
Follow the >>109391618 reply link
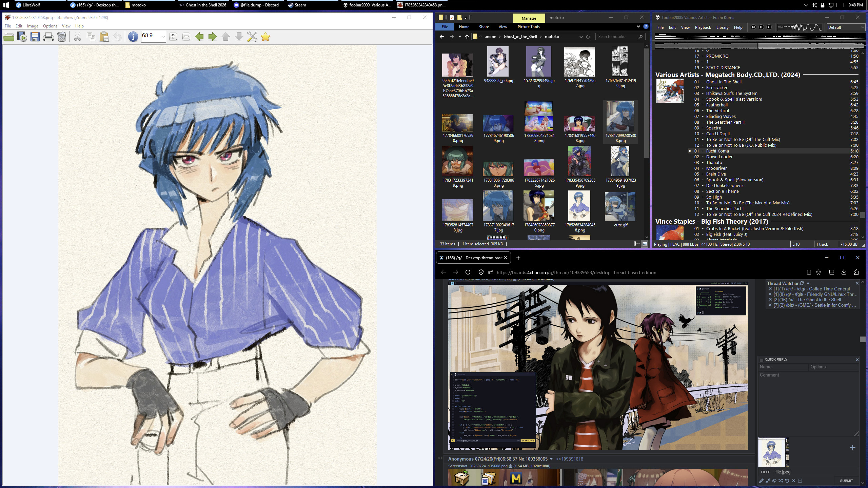click(x=569, y=459)
